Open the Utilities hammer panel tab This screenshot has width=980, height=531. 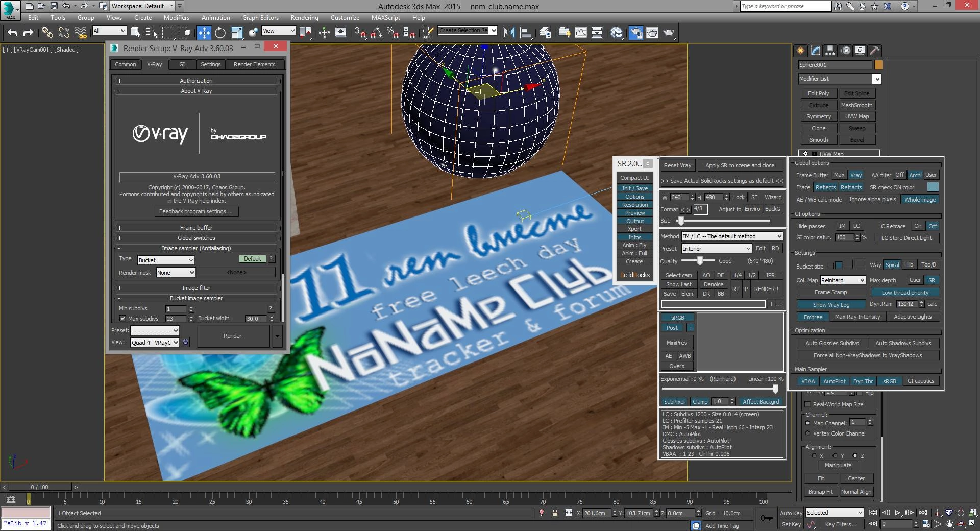click(x=875, y=50)
